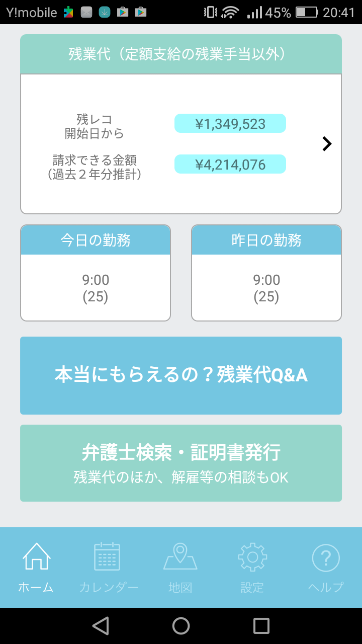Tap the Help question mark icon
The width and height of the screenshot is (362, 644).
click(x=326, y=557)
